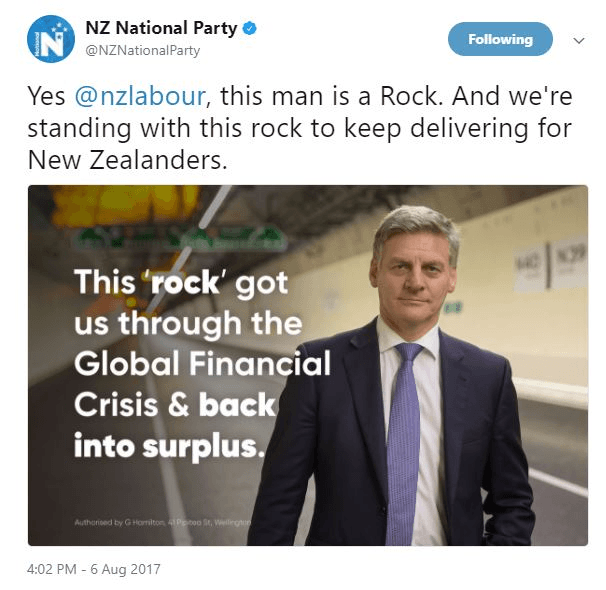Click the word 'Rock' in the tweet text
This screenshot has width=606, height=590.
[x=411, y=96]
